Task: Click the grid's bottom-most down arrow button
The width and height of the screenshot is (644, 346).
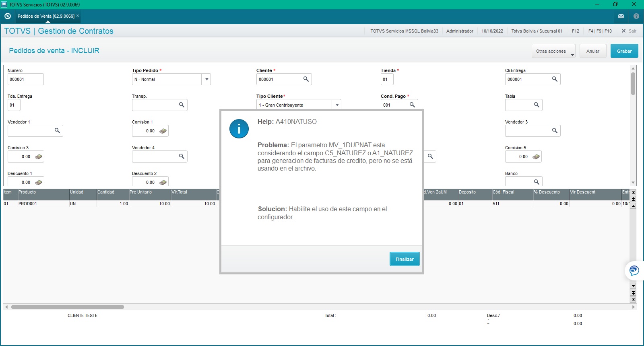Action: pos(633,300)
